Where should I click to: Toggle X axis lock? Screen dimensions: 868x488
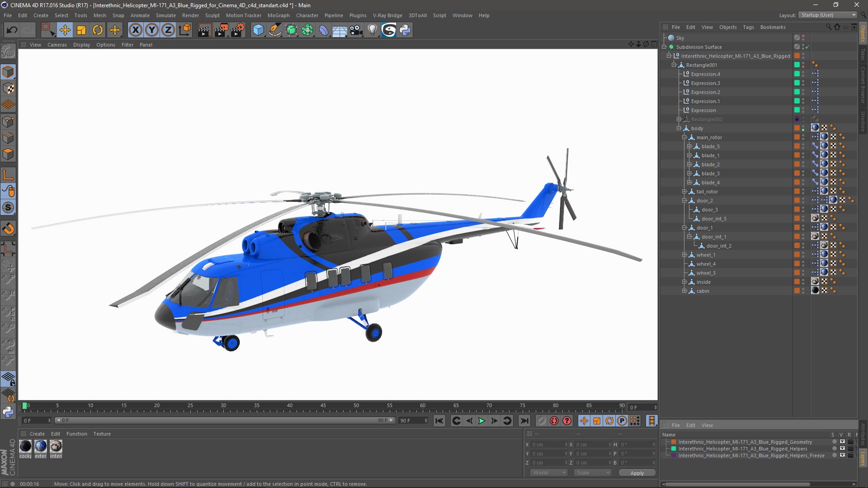[x=135, y=30]
